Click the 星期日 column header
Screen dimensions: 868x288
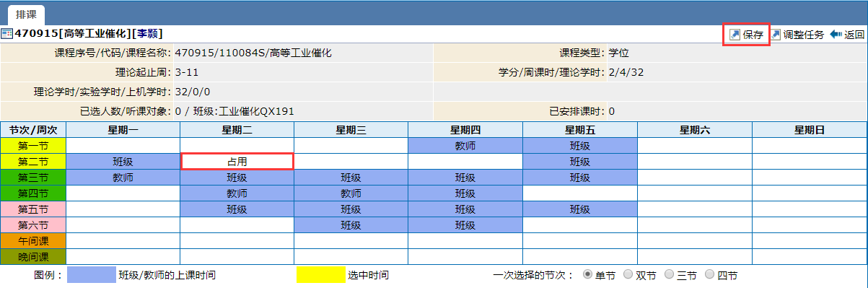810,130
